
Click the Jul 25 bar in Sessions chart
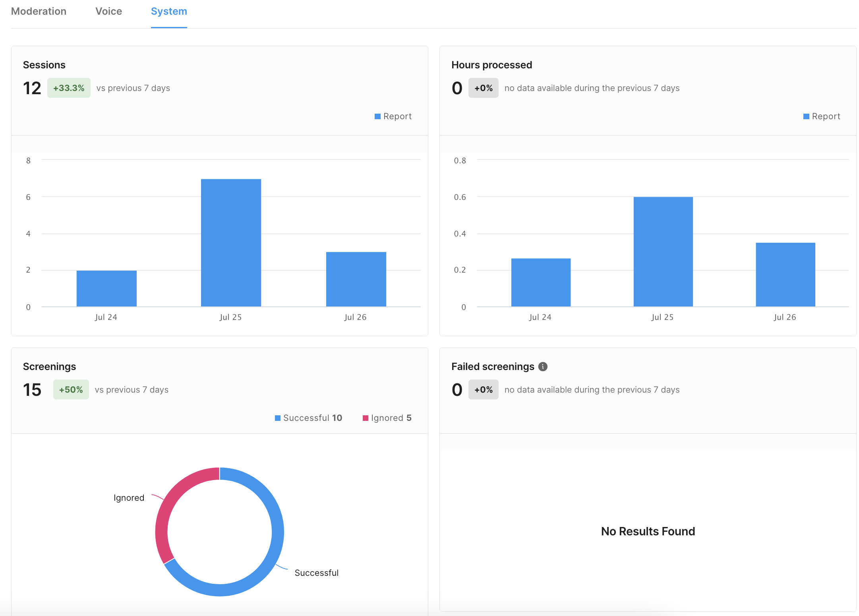pyautogui.click(x=231, y=242)
